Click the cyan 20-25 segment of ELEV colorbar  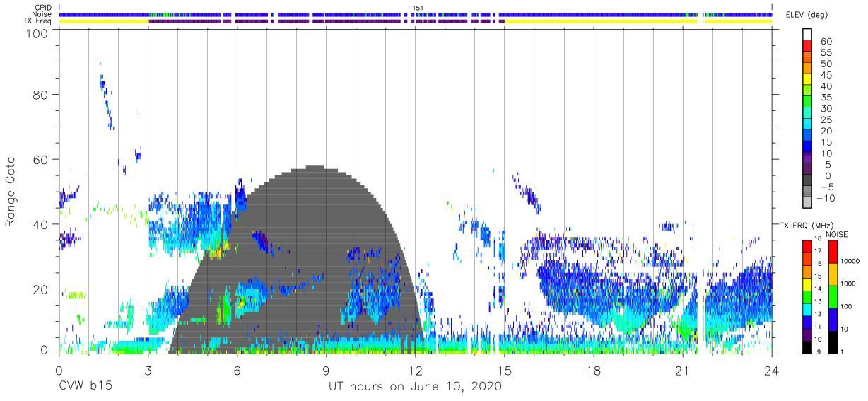pyautogui.click(x=807, y=125)
